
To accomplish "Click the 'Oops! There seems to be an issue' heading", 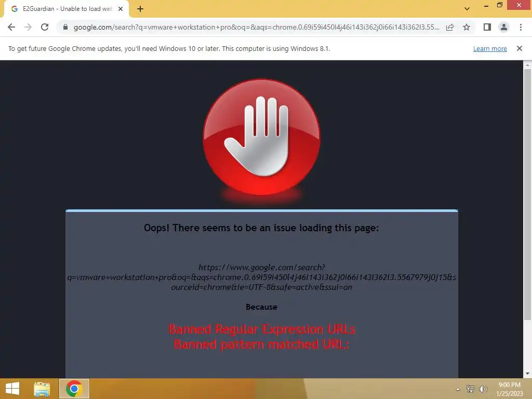I will click(x=261, y=228).
